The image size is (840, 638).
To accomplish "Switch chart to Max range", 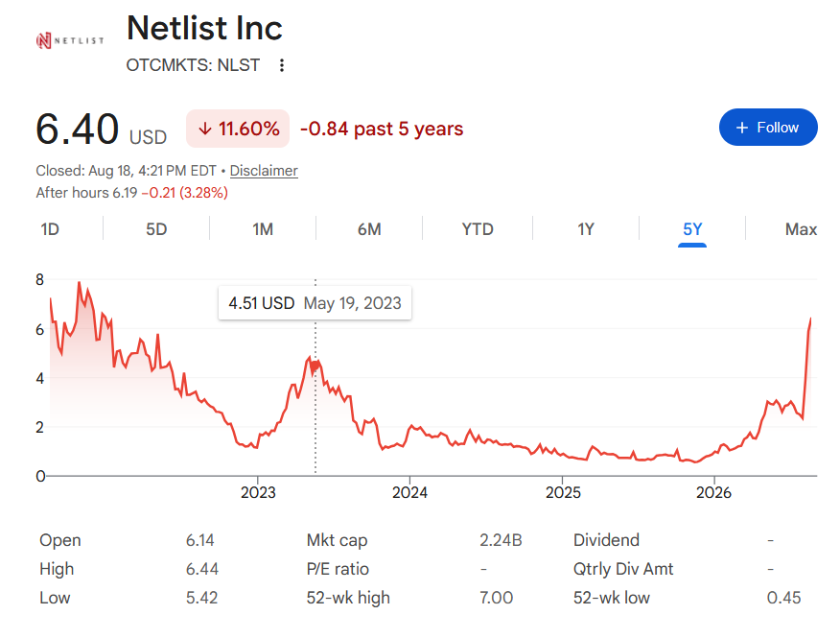I will (x=801, y=229).
